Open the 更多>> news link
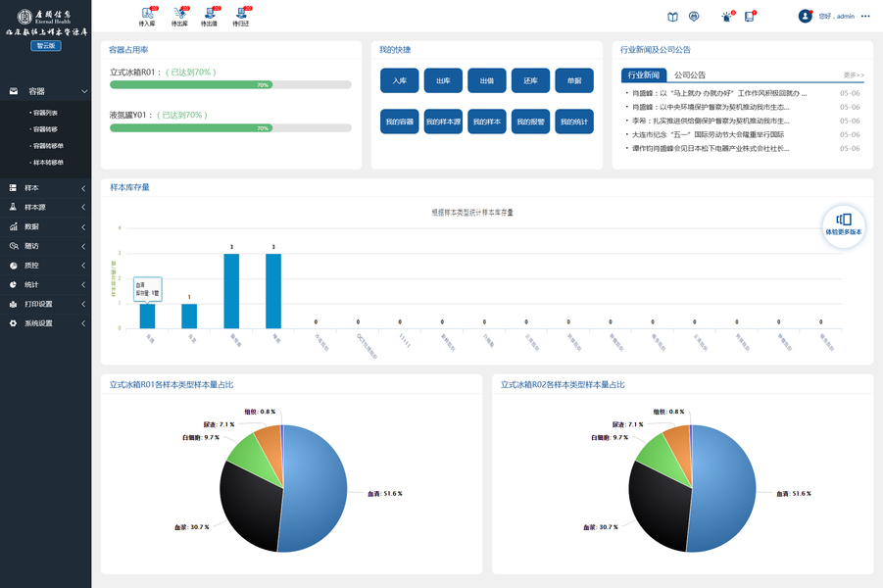Screen dimensions: 883x588 pyautogui.click(x=854, y=74)
